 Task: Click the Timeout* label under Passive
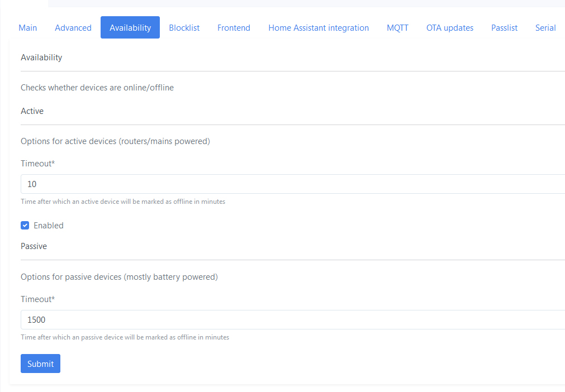[38, 299]
